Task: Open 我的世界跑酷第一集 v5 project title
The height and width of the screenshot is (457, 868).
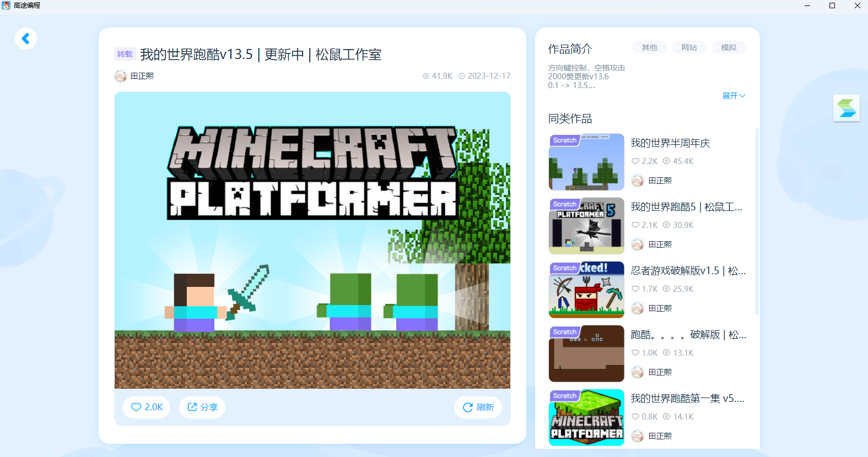Action: [x=688, y=399]
